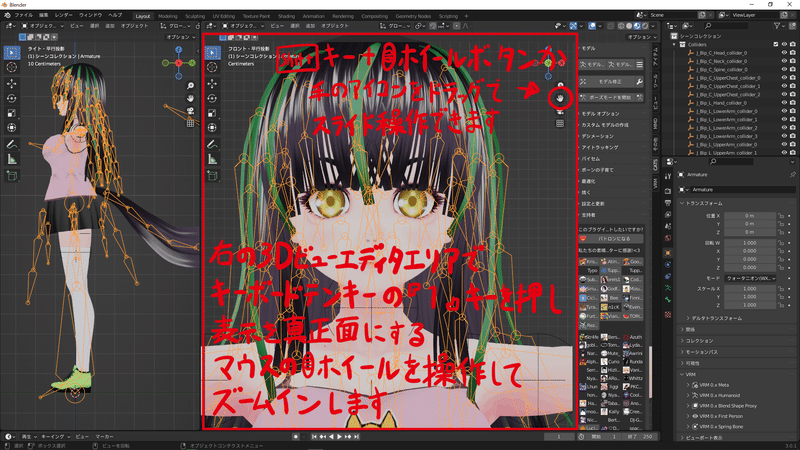The height and width of the screenshot is (450, 800).
Task: Hide J_Bip_L_Hand_collider_0 with its eye icon
Action: pyautogui.click(x=784, y=103)
